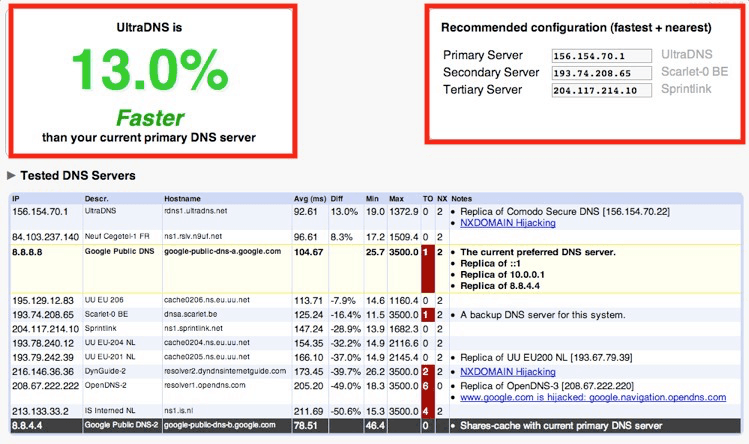Open the NXDOMAIN Hijacking link for UltraDNS

tap(507, 223)
